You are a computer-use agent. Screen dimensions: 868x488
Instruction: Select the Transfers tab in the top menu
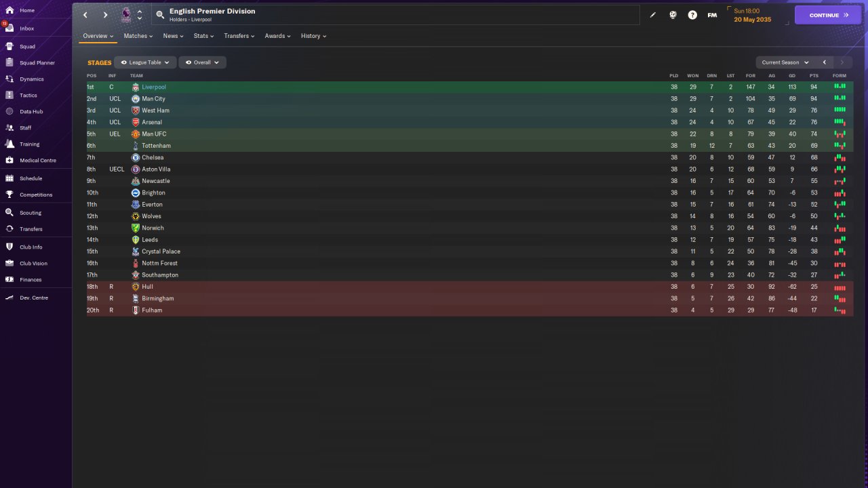(x=239, y=36)
